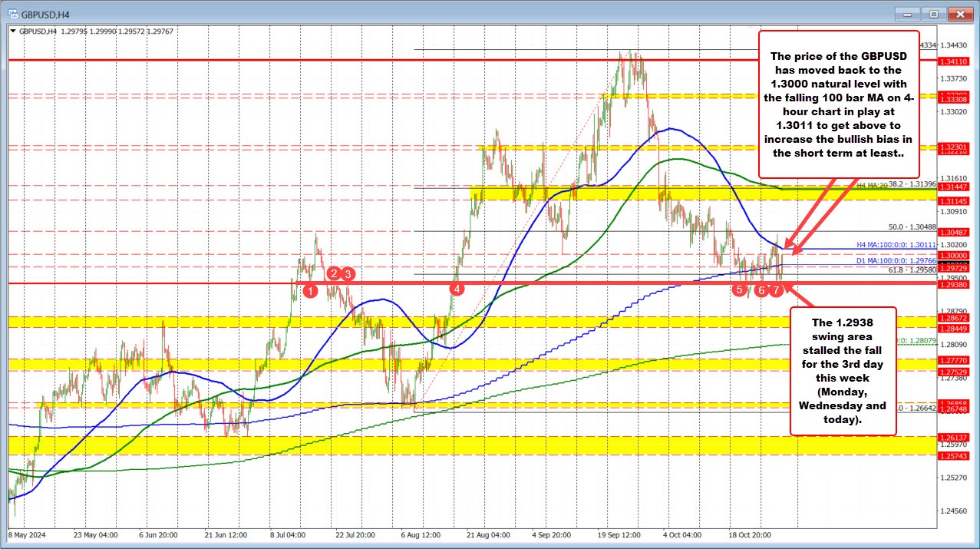The height and width of the screenshot is (549, 980).
Task: Click the circled marker 6 on the chart
Action: click(x=761, y=289)
